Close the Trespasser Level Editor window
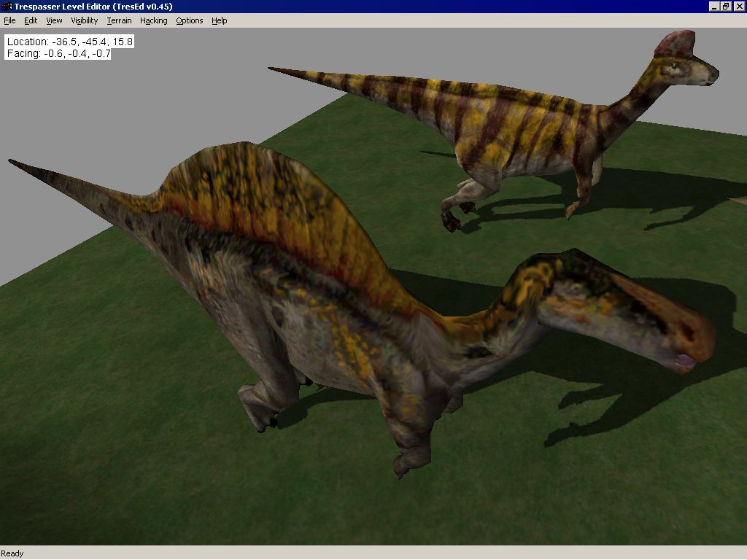This screenshot has height=560, width=747. 740,6
